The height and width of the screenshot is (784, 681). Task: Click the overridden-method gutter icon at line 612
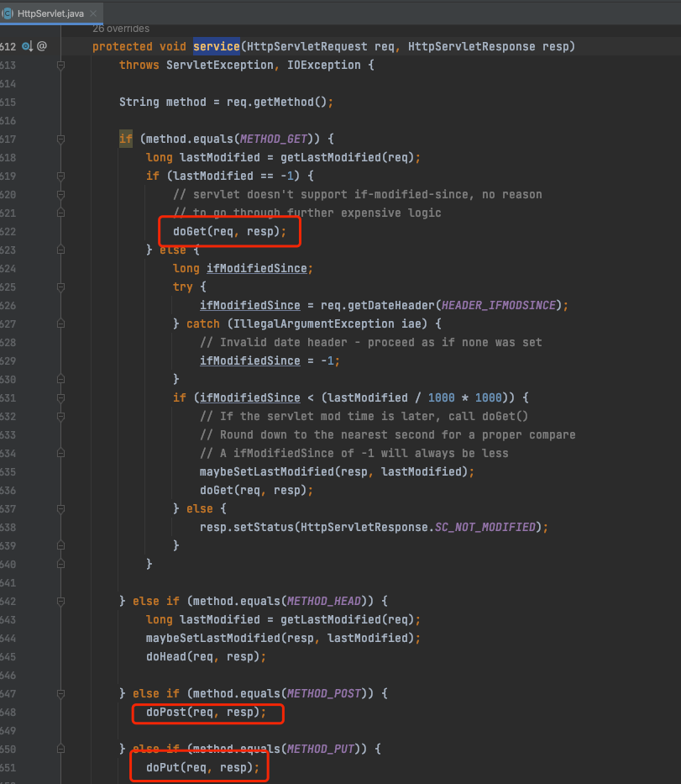[x=27, y=46]
